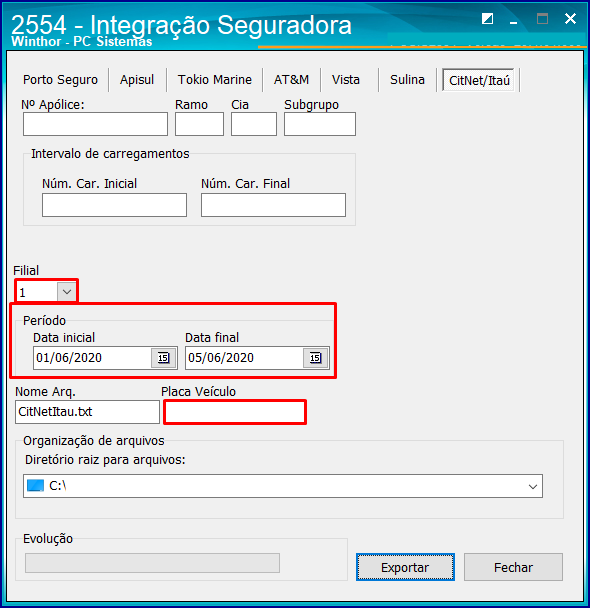590x608 pixels.
Task: Open the Tokio Marine tab
Action: pyautogui.click(x=215, y=80)
